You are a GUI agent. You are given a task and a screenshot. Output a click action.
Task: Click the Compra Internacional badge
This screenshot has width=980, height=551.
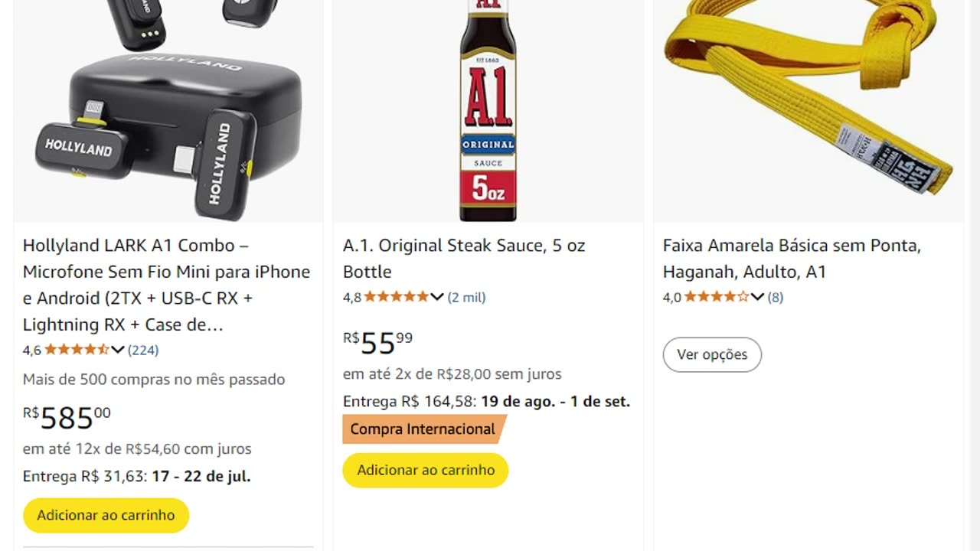(x=423, y=429)
